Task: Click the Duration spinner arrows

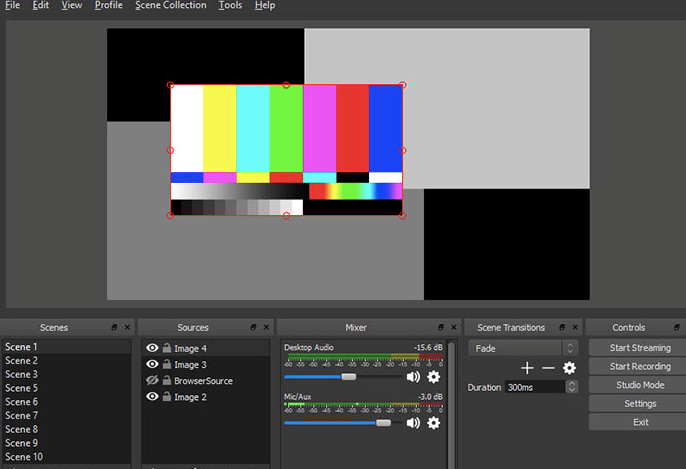Action: click(570, 387)
